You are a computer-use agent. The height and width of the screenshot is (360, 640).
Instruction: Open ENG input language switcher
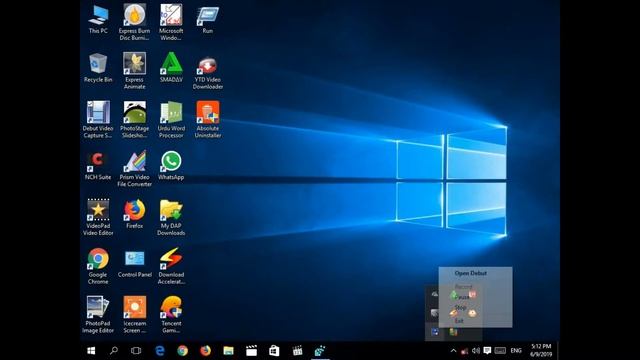pos(516,351)
